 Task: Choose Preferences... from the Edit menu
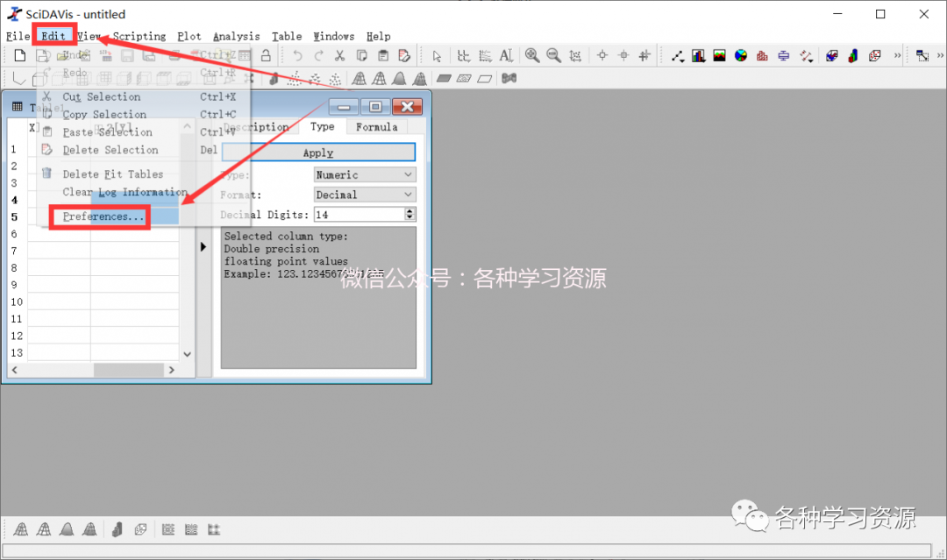103,216
